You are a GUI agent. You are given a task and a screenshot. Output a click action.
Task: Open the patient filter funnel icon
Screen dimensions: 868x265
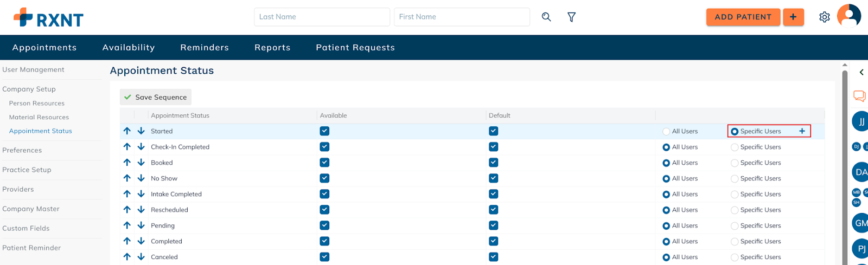click(571, 17)
